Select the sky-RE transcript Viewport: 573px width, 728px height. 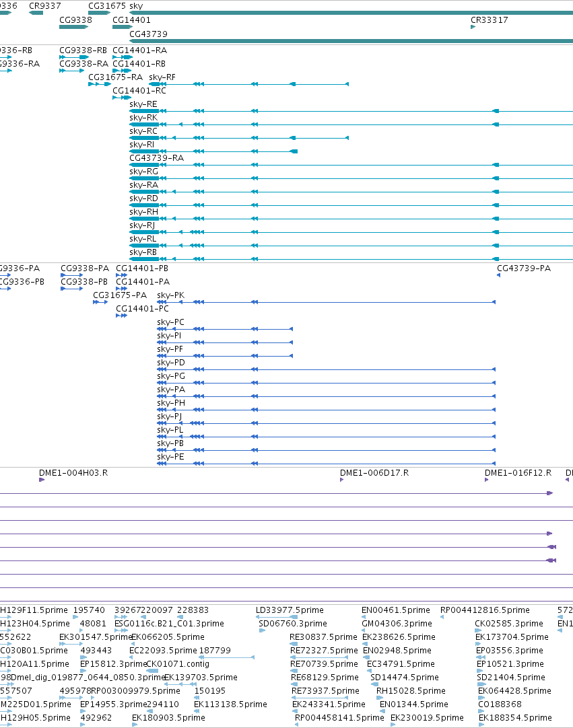[x=143, y=104]
